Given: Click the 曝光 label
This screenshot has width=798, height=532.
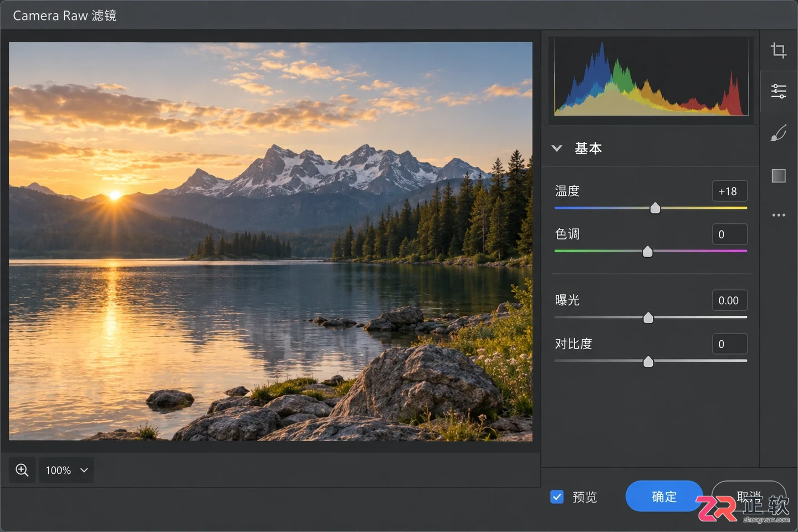Looking at the screenshot, I should (567, 300).
